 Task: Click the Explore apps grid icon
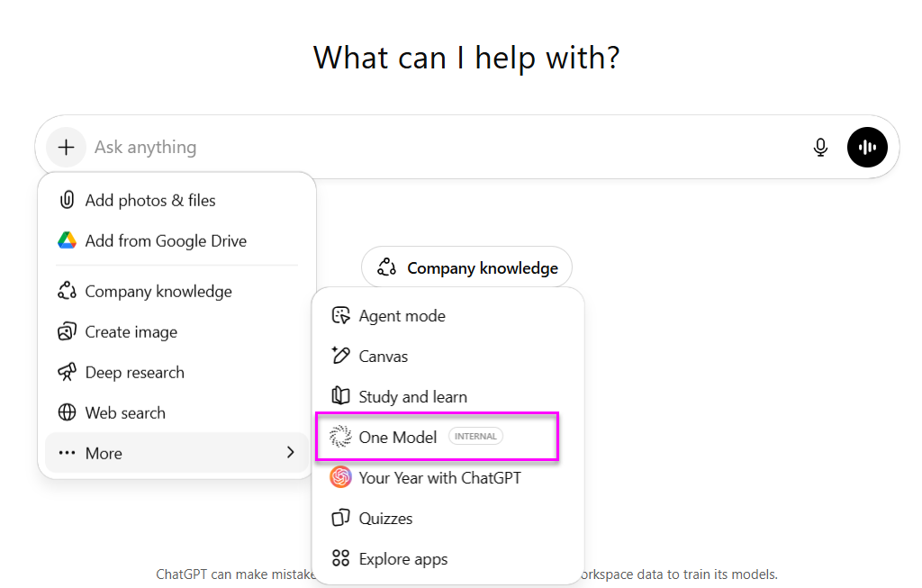point(340,558)
